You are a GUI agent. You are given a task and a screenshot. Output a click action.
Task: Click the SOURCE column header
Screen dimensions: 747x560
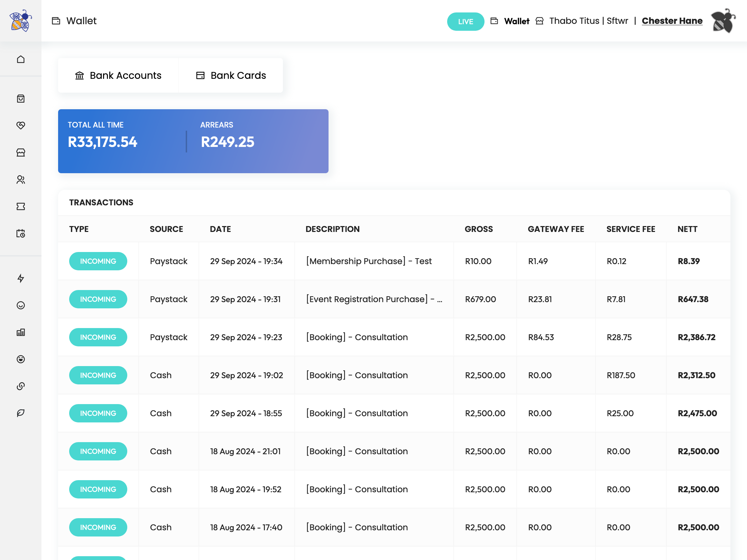pyautogui.click(x=166, y=229)
